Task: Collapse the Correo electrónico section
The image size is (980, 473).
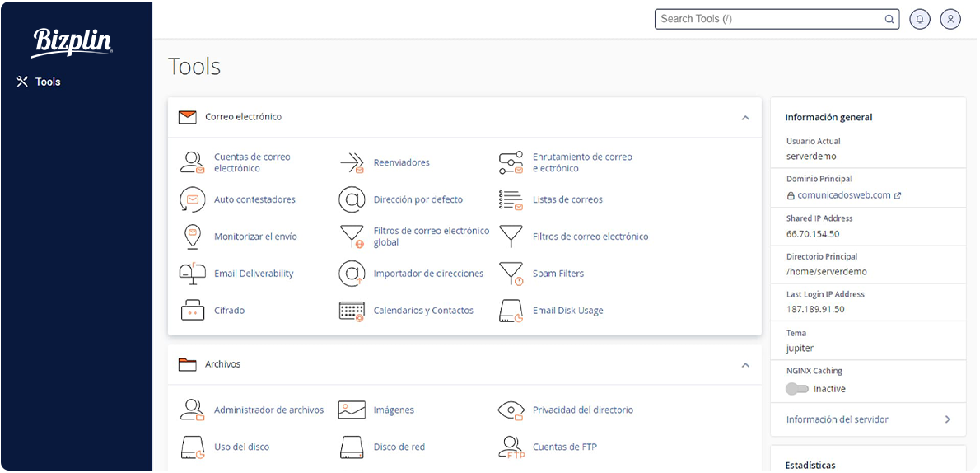Action: (745, 118)
